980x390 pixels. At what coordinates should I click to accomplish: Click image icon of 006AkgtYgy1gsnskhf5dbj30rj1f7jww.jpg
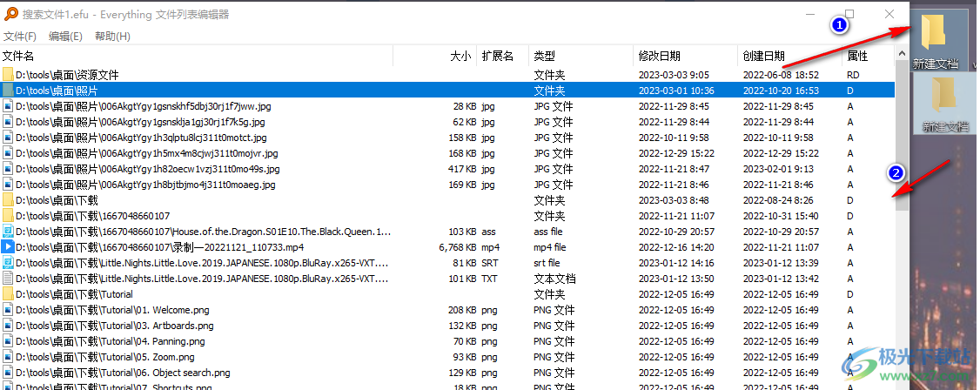coord(8,106)
